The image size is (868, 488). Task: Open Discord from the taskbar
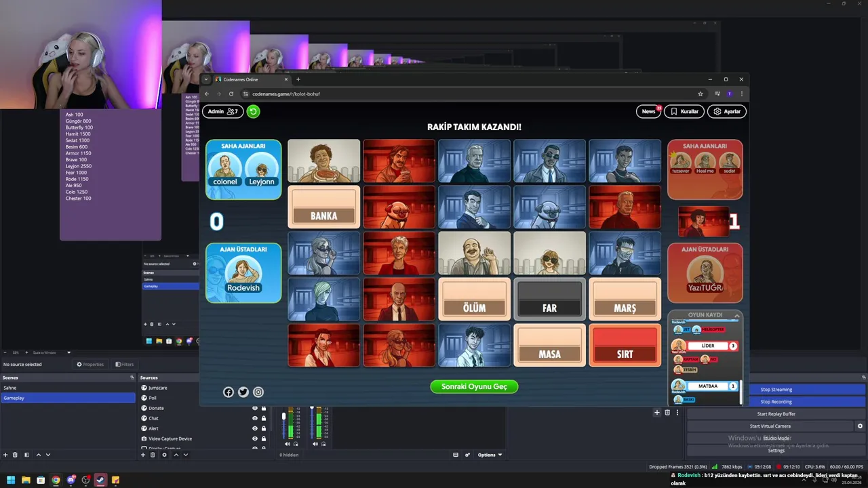[71, 480]
